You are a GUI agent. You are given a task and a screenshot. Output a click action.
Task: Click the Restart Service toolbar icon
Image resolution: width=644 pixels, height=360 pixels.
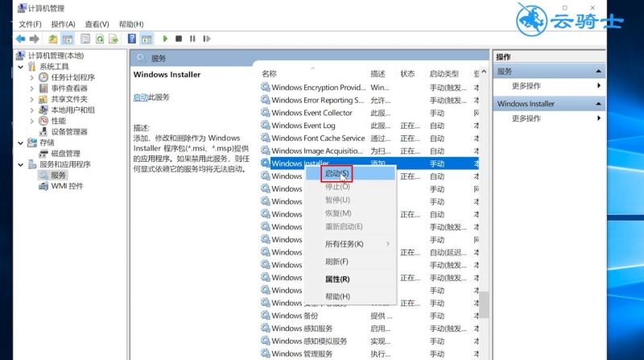tap(207, 39)
